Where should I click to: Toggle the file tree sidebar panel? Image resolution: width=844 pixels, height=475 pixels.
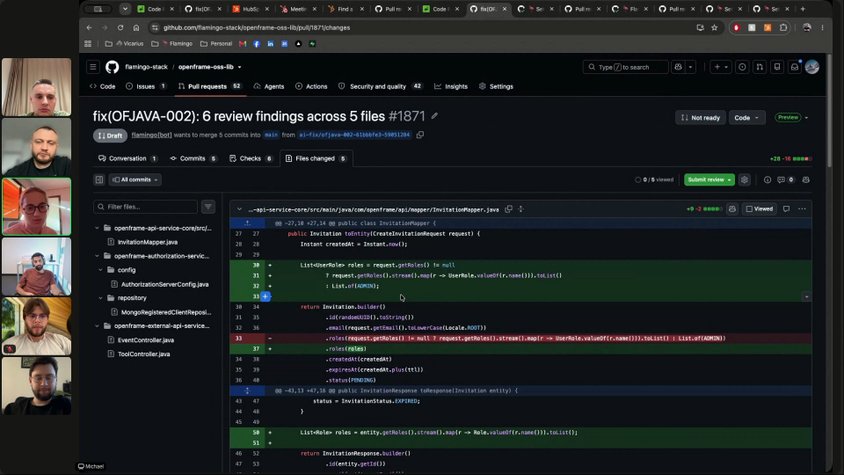[x=99, y=179]
